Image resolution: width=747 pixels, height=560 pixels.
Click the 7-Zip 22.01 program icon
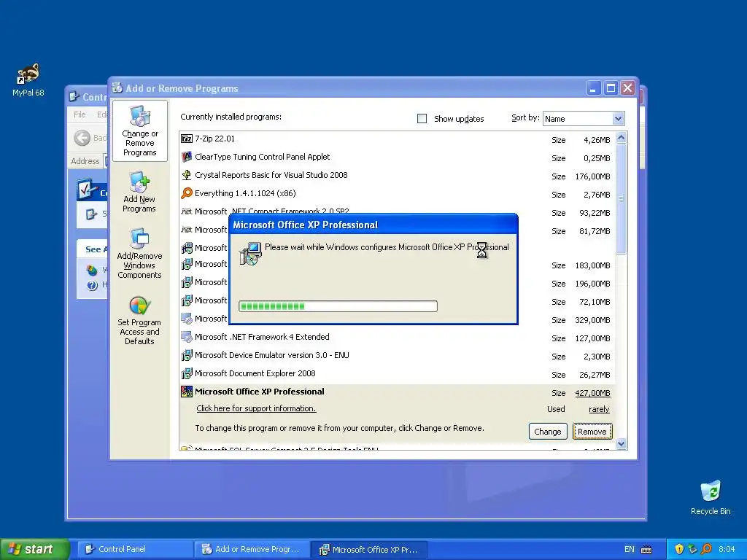(x=187, y=139)
